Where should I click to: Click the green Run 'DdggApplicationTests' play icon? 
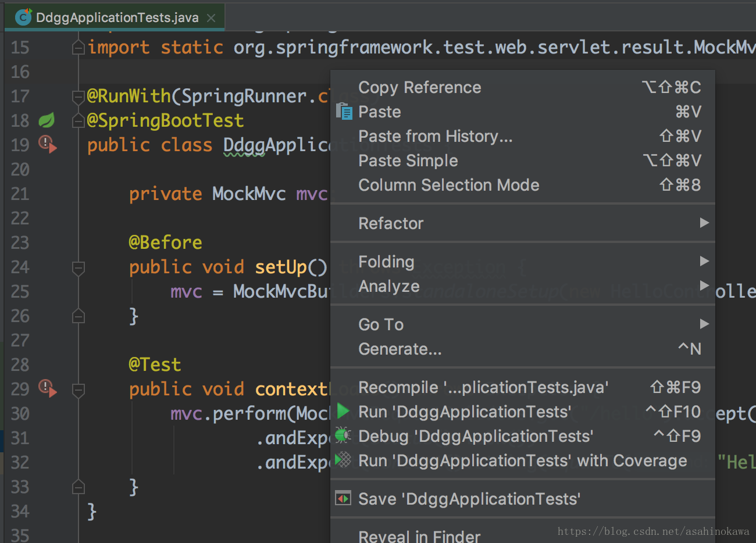343,411
